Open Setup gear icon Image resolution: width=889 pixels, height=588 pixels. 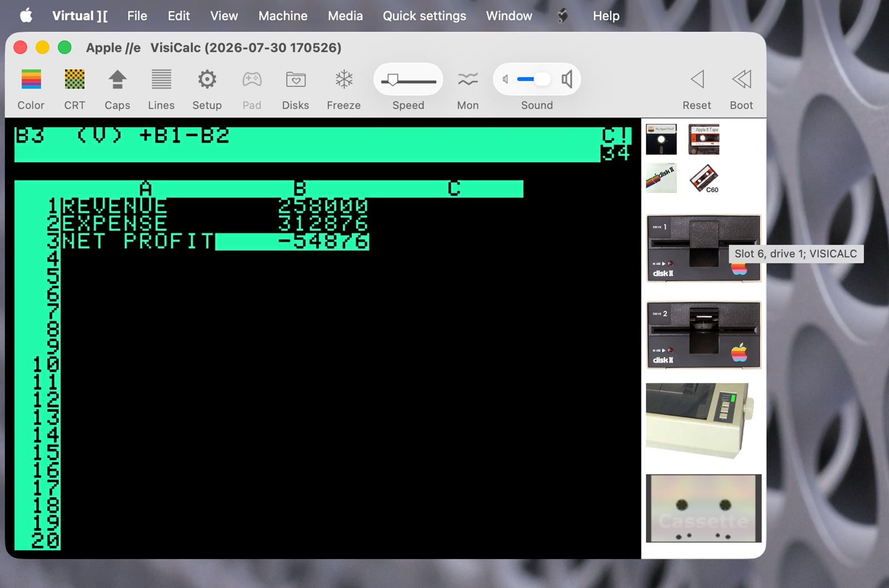click(207, 79)
